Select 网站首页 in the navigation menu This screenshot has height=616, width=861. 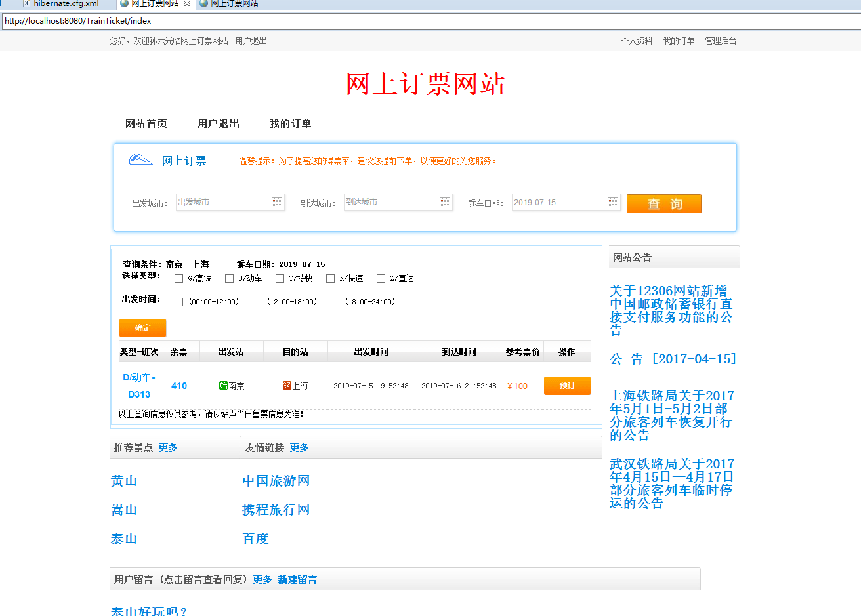click(x=145, y=123)
